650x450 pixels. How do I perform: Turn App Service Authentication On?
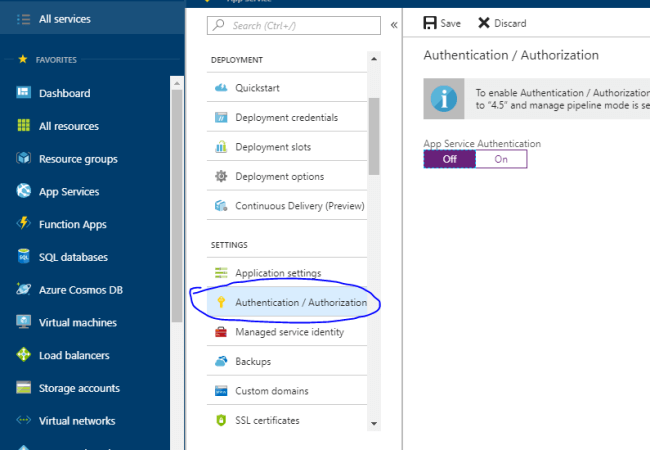click(x=501, y=159)
